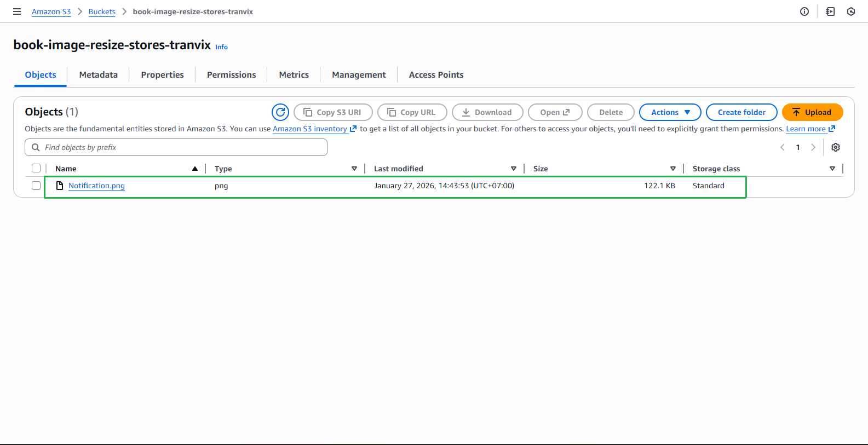The image size is (868, 445).
Task: Open sort options for Storage class column
Action: click(x=832, y=169)
